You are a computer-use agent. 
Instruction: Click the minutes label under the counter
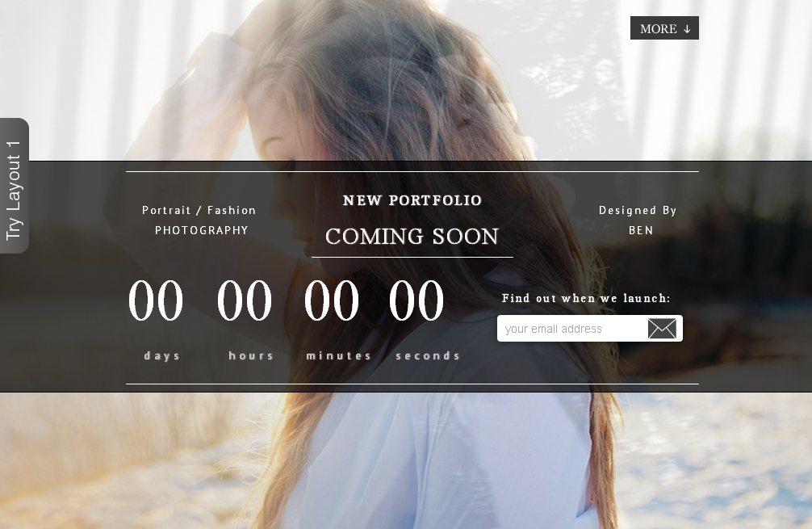pos(339,356)
